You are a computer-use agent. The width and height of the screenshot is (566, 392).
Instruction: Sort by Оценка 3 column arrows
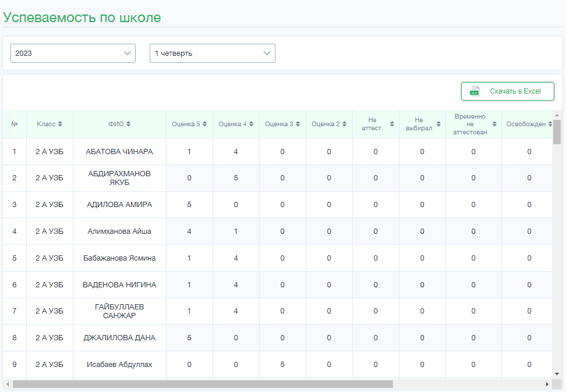click(298, 124)
